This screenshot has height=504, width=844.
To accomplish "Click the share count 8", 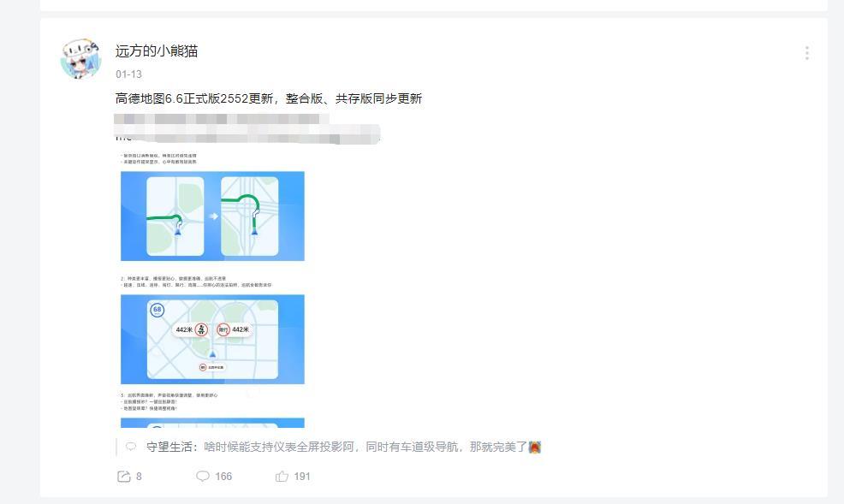I will pyautogui.click(x=139, y=476).
